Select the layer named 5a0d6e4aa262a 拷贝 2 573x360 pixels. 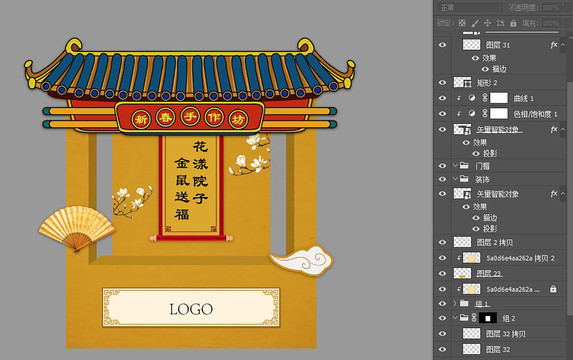point(520,258)
